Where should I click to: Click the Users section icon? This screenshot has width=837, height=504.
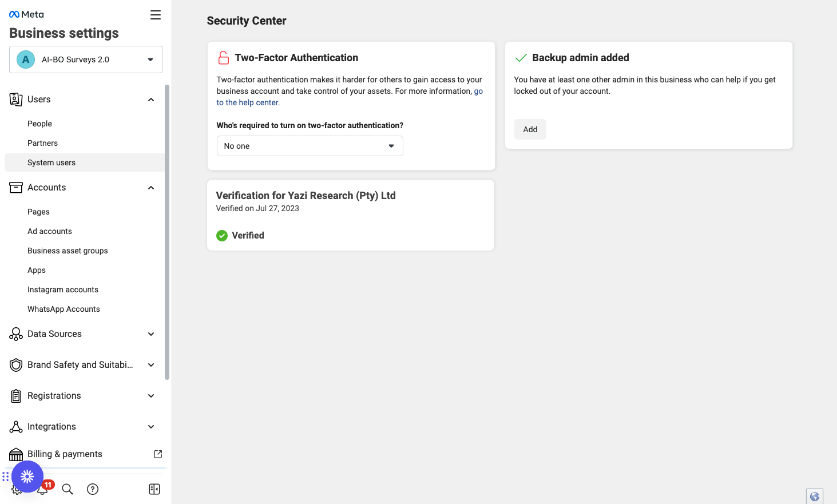point(16,100)
